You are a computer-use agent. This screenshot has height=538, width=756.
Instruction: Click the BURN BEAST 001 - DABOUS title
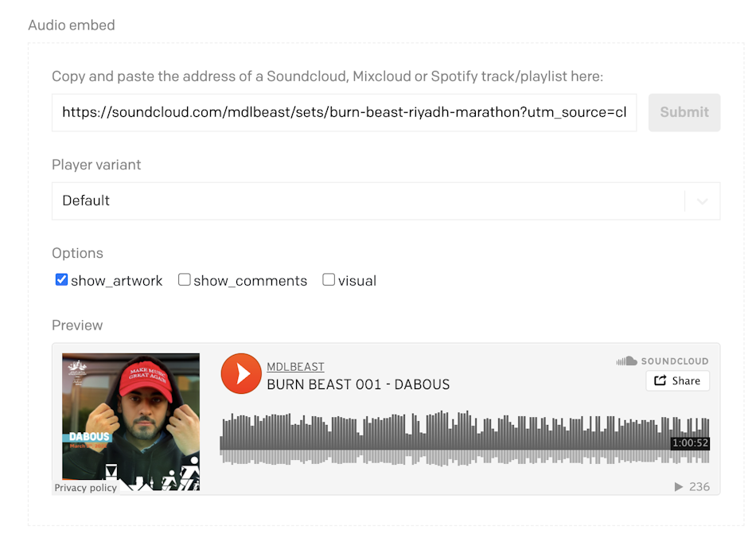pos(358,384)
